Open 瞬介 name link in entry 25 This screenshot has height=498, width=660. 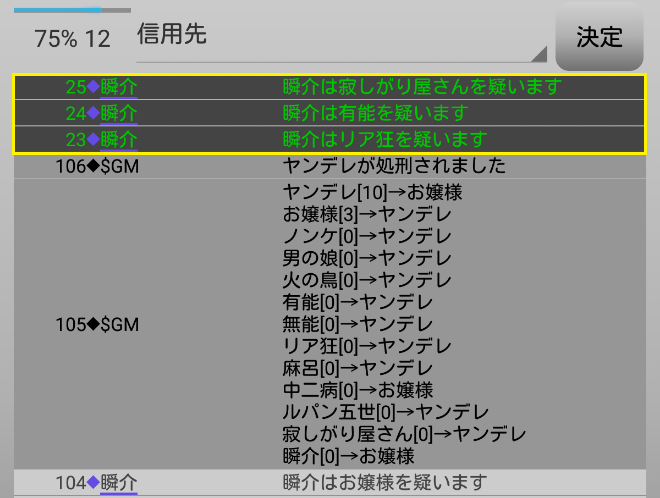(x=119, y=88)
